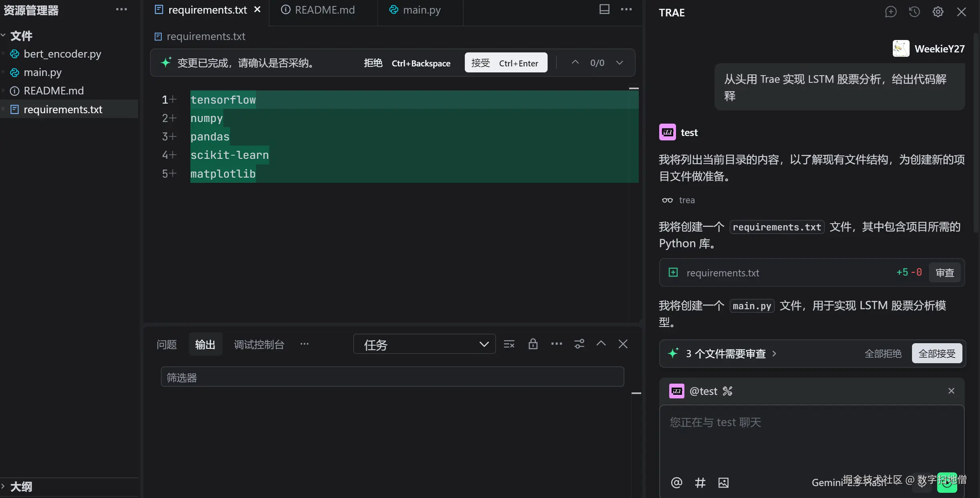Open the Explorer panel more actions menu
980x498 pixels.
pos(121,10)
